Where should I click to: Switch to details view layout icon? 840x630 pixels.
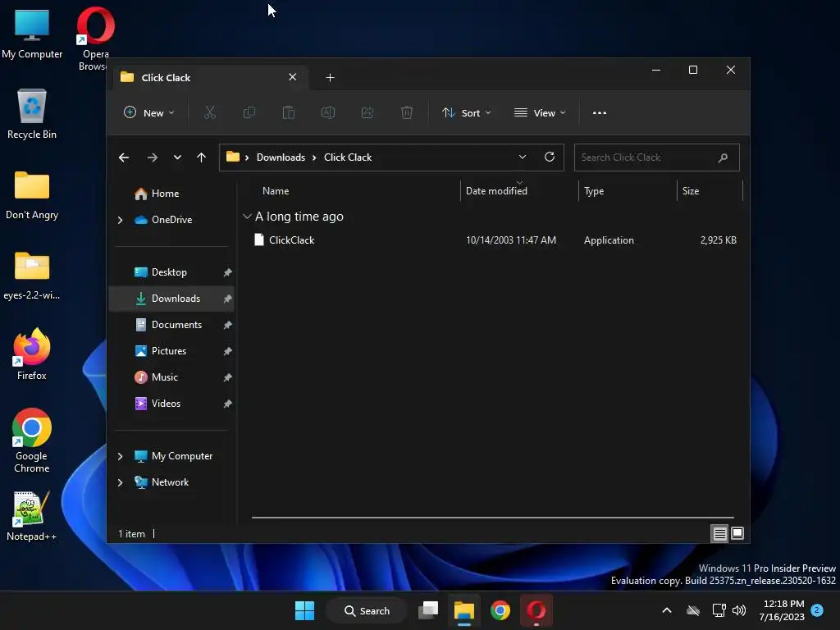[x=719, y=533]
